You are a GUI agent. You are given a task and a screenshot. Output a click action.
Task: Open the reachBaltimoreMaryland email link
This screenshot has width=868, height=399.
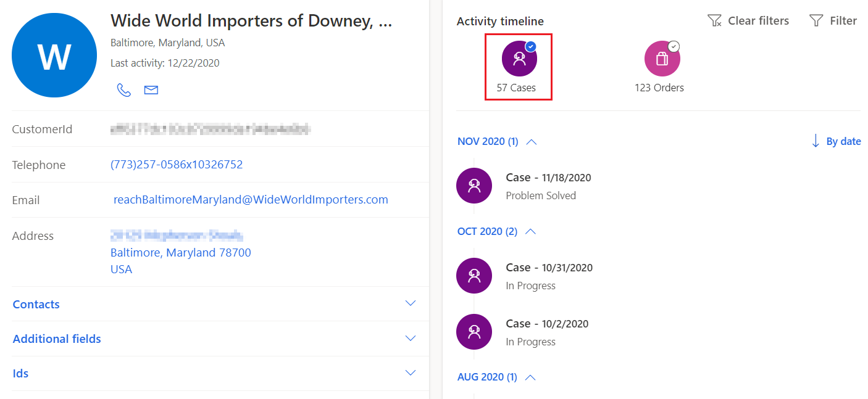[x=251, y=199]
